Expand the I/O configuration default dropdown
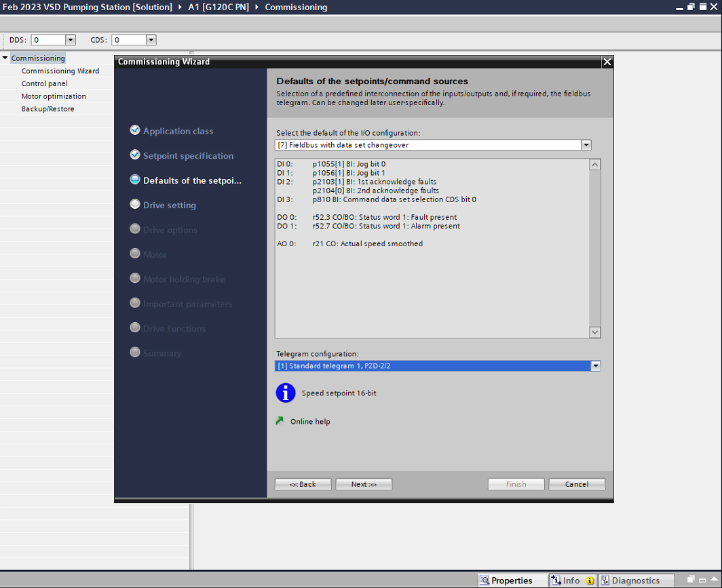722x588 pixels. click(586, 145)
